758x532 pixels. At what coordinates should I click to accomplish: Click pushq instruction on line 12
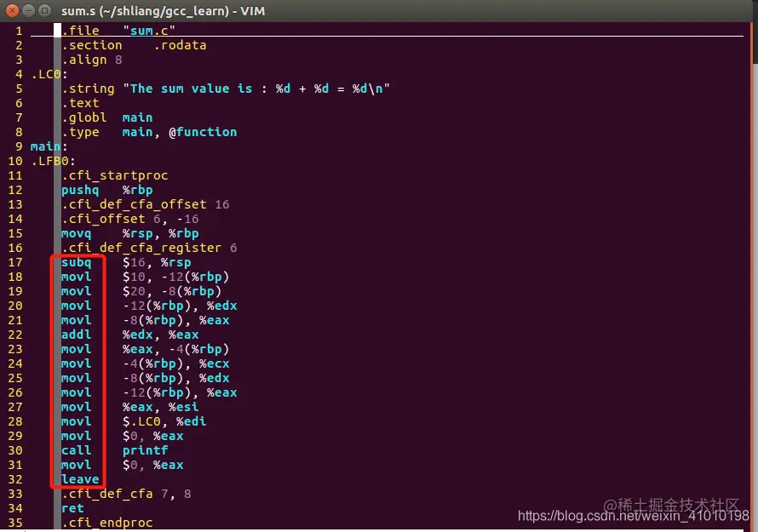click(x=80, y=190)
